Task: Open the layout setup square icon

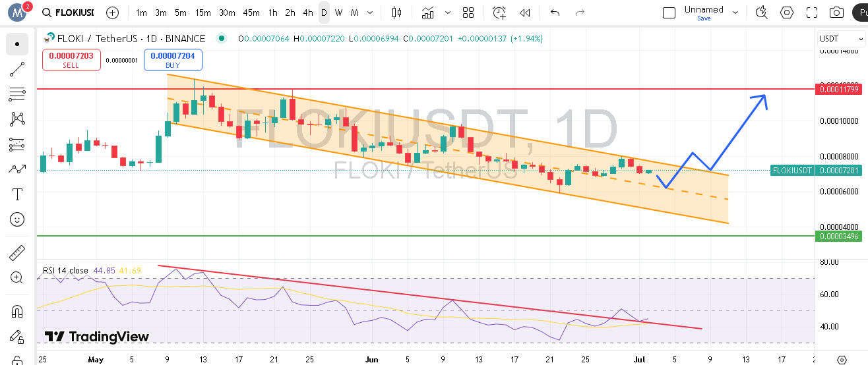Action: point(669,13)
